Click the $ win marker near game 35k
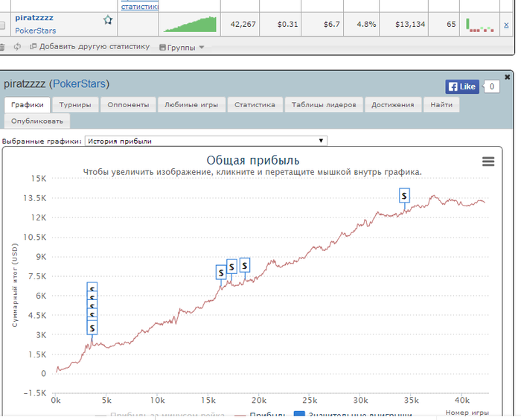This screenshot has height=420, width=521. click(x=404, y=196)
